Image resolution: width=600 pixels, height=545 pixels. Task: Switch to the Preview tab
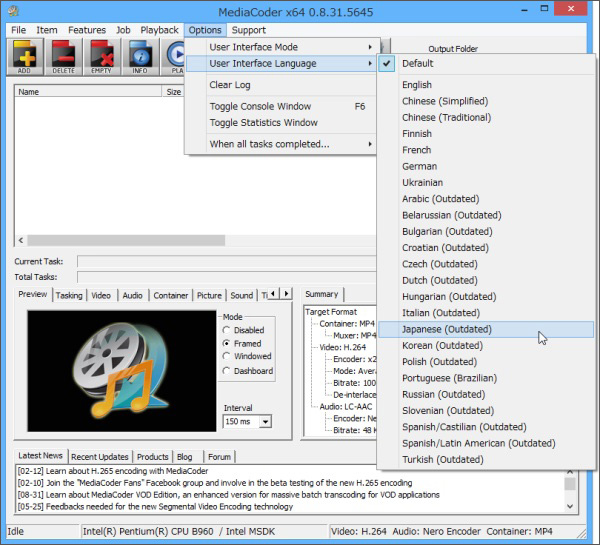pyautogui.click(x=33, y=294)
